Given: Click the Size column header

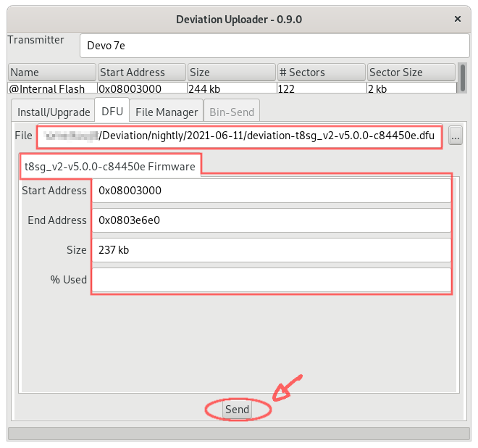Looking at the screenshot, I should (231, 72).
